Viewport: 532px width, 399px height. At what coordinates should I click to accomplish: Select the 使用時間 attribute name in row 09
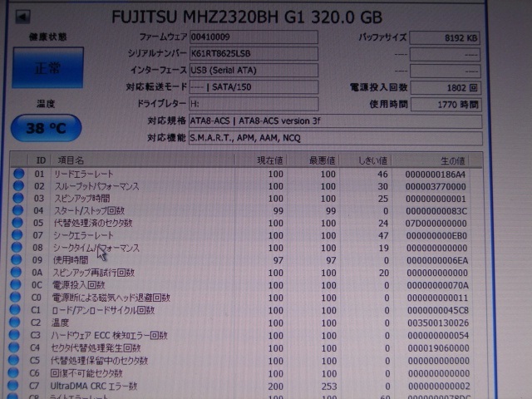click(71, 260)
